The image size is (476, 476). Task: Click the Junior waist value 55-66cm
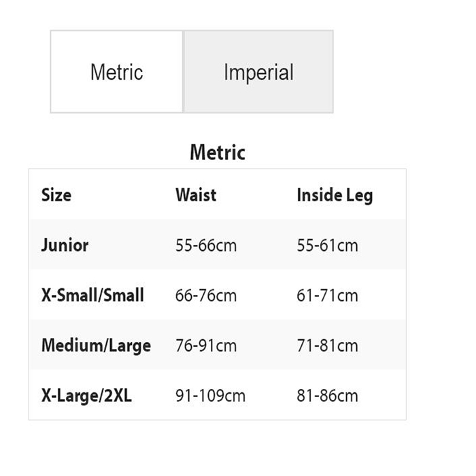coord(206,245)
